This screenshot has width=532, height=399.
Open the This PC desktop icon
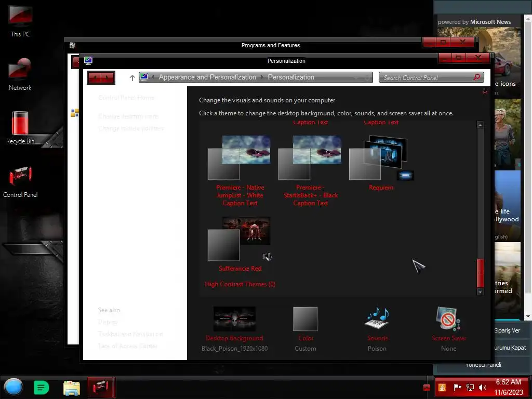click(x=20, y=21)
